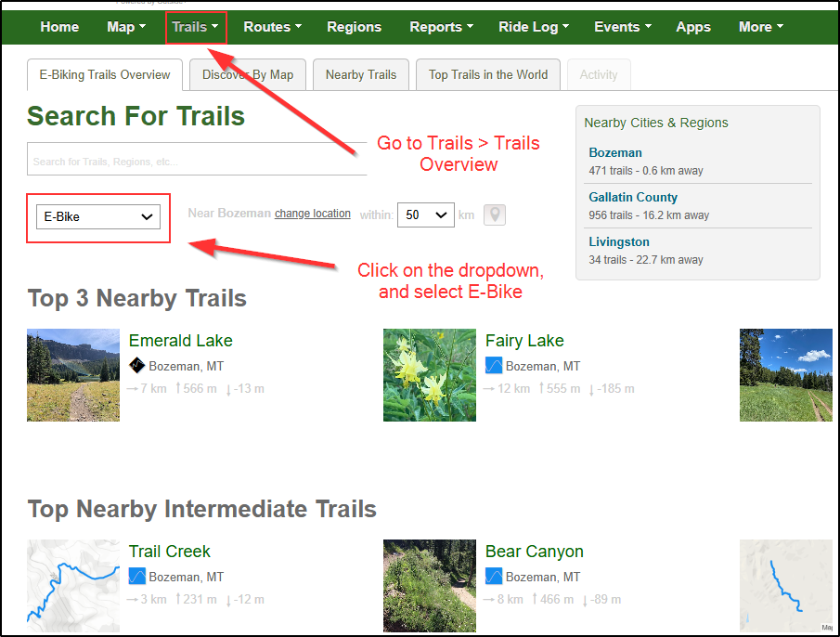Open the 50 km distance dropdown
Viewport: 840px width, 637px height.
point(425,214)
